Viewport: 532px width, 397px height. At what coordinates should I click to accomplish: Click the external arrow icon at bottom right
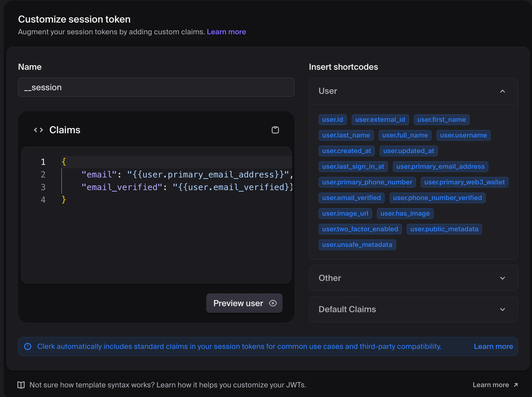tap(516, 385)
